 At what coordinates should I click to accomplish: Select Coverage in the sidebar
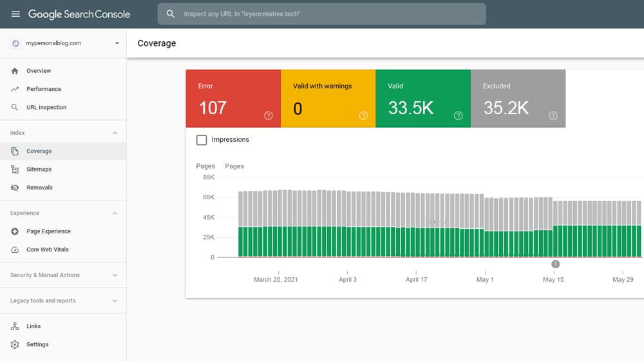click(63, 151)
